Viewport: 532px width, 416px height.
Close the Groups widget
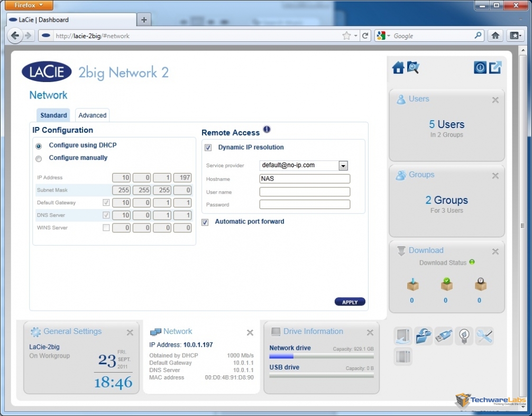[x=496, y=176]
